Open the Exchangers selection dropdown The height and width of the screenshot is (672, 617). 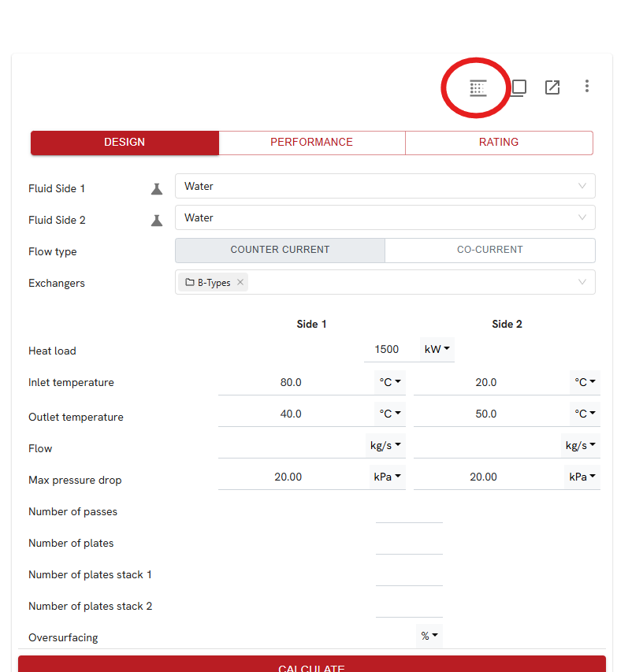[582, 283]
